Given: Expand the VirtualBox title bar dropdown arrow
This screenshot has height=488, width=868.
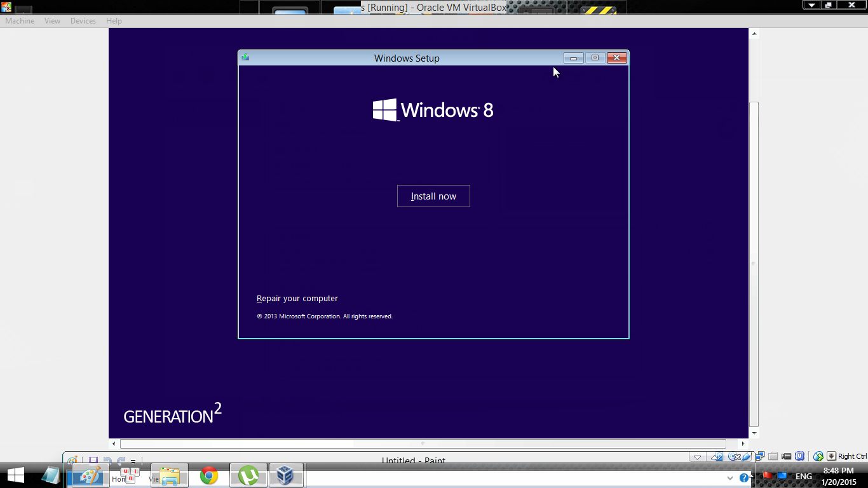Looking at the screenshot, I should pyautogui.click(x=811, y=4).
